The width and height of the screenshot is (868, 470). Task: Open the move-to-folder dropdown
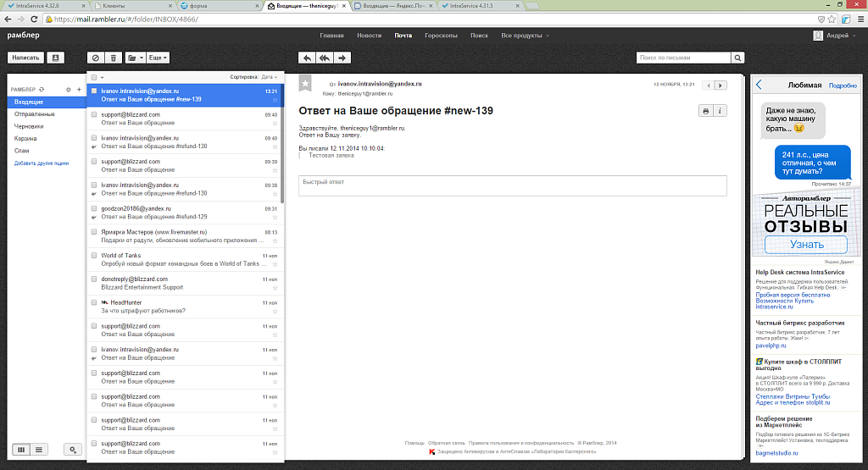(135, 58)
